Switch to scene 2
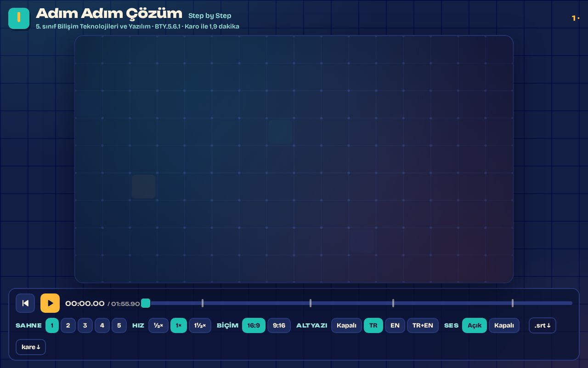The width and height of the screenshot is (588, 368). tap(68, 325)
